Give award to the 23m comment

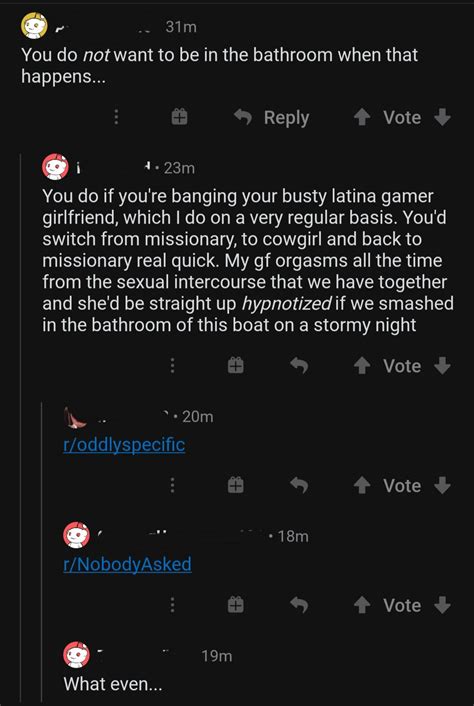[x=235, y=366]
